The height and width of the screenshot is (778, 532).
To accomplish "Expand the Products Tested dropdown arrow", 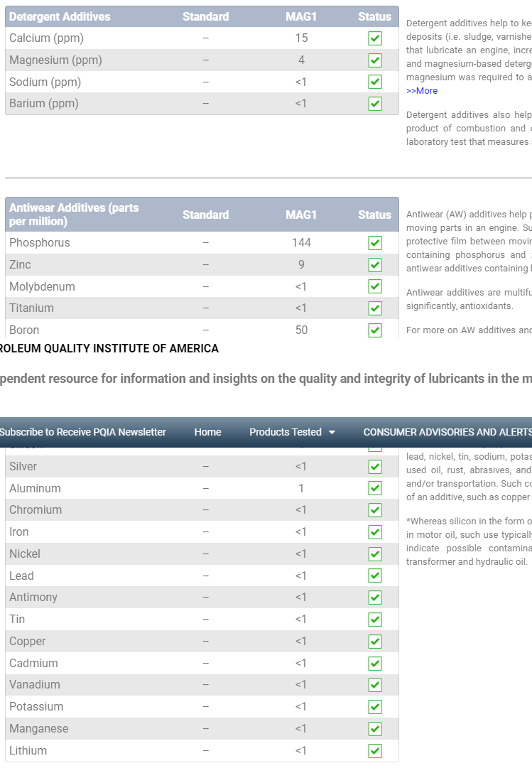I will tap(332, 433).
